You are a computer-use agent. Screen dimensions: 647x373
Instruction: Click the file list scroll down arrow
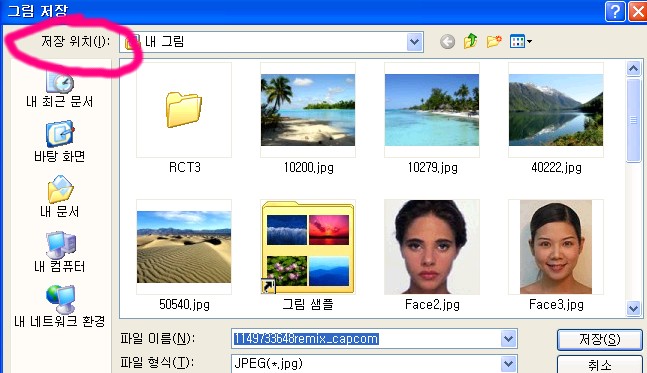pyautogui.click(x=633, y=308)
